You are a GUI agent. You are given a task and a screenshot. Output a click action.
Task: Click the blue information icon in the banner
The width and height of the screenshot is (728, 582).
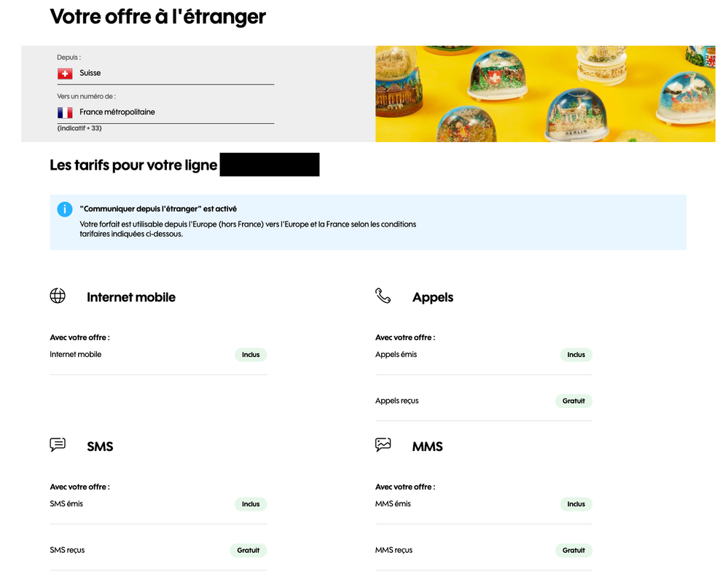point(65,209)
